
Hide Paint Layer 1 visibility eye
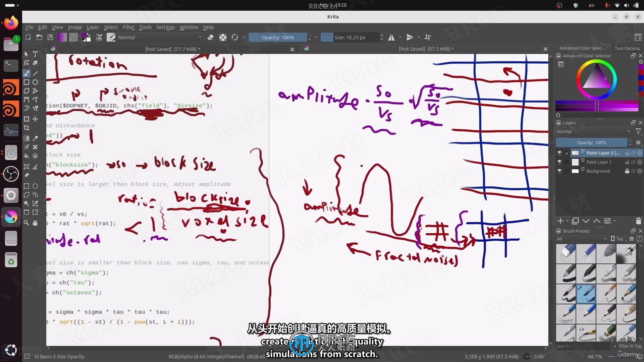pos(559,162)
